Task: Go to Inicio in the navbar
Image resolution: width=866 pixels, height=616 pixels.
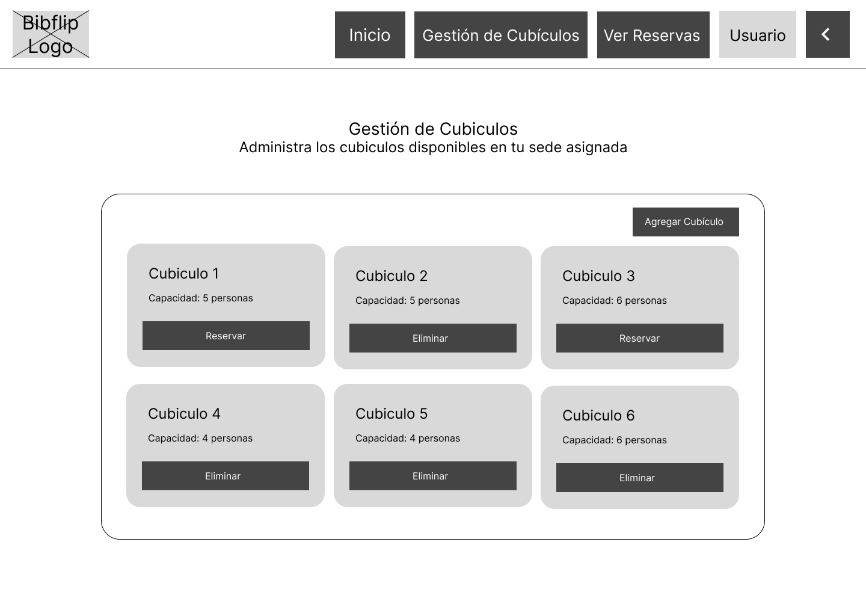Action: pos(370,35)
